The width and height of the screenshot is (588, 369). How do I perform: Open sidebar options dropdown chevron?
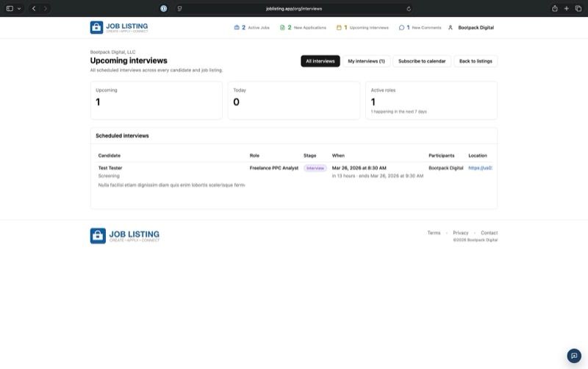point(19,9)
